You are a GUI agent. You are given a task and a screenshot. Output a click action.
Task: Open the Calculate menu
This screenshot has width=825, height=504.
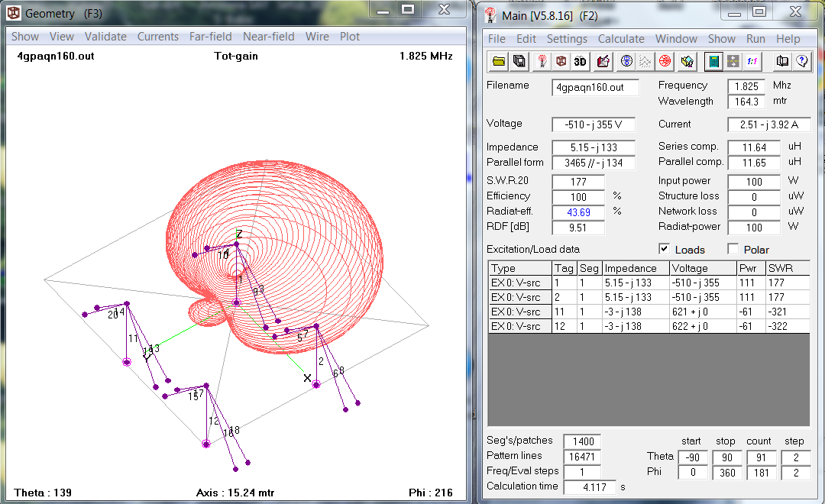(x=621, y=39)
